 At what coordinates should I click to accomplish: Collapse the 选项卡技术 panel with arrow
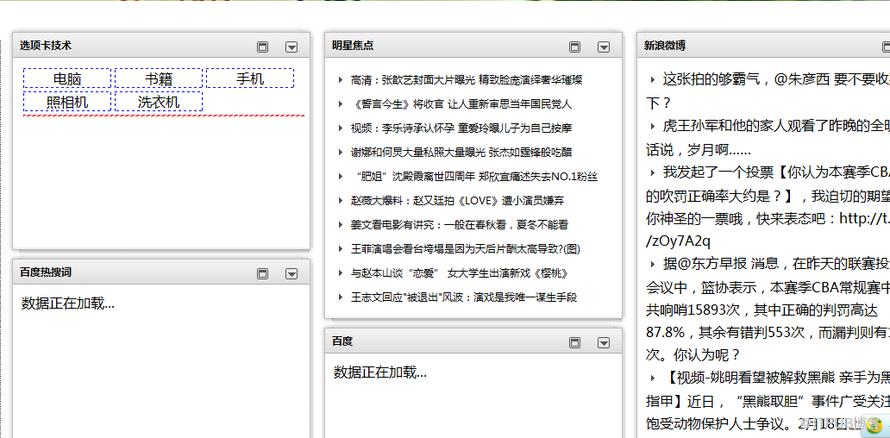(291, 47)
